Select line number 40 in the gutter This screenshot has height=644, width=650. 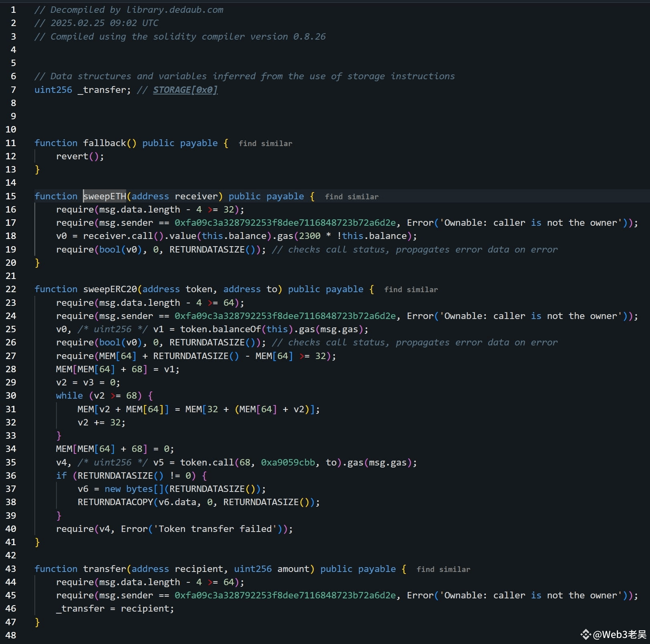[11, 529]
